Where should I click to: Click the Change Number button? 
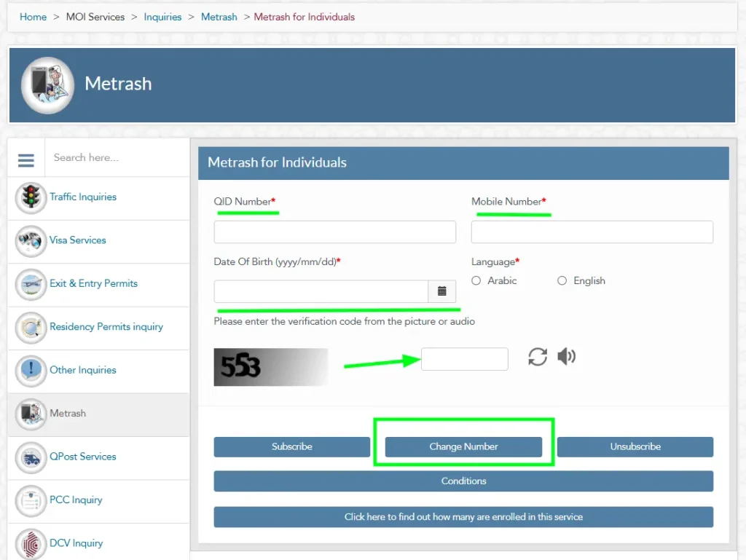(463, 446)
